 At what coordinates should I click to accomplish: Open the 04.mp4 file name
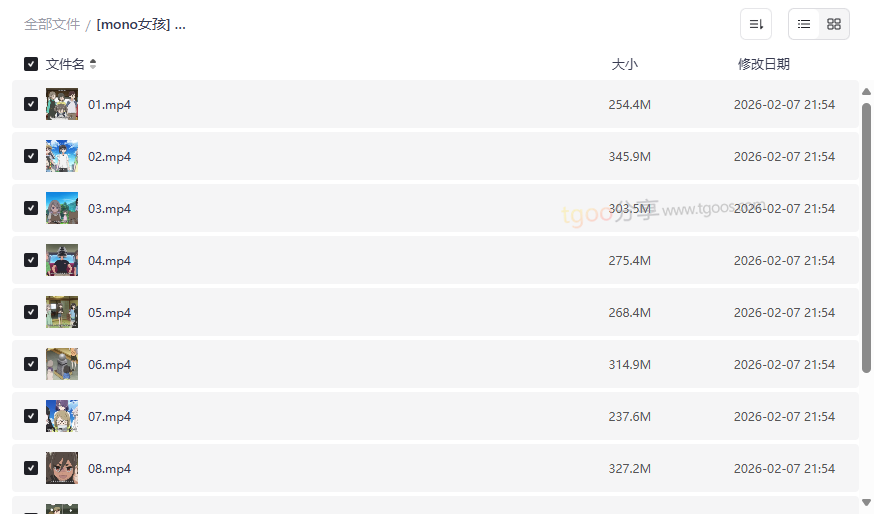coord(109,260)
